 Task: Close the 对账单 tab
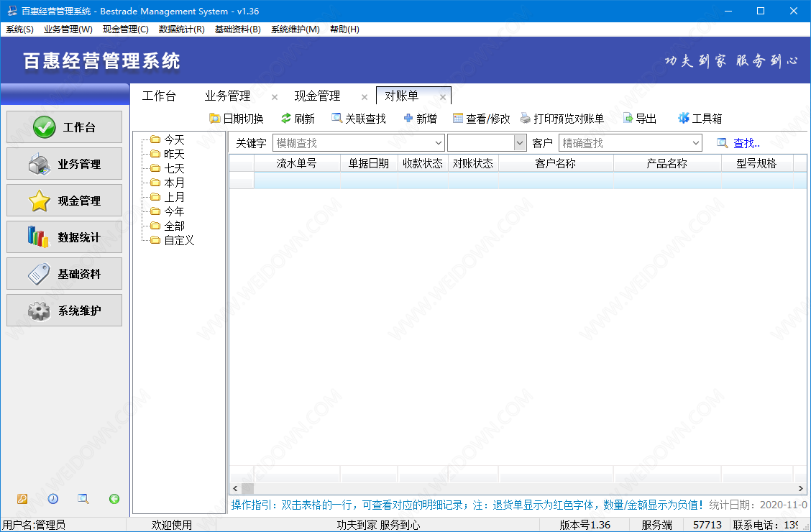[443, 97]
